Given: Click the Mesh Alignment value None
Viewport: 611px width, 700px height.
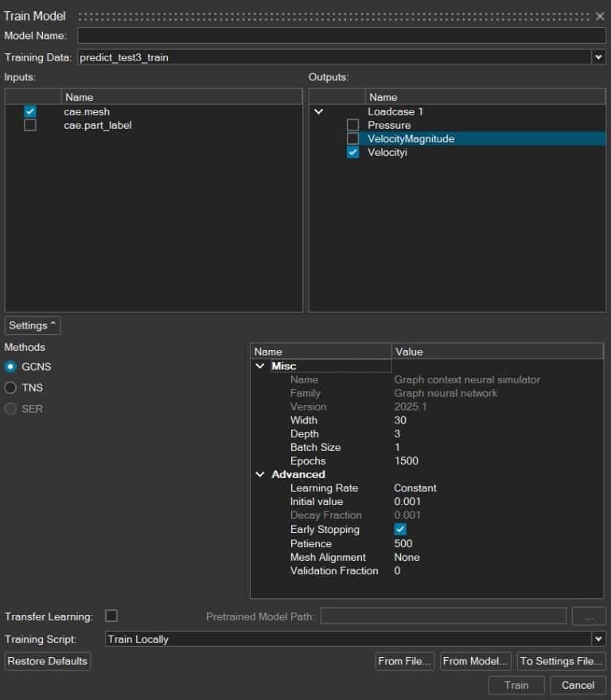Looking at the screenshot, I should (407, 557).
